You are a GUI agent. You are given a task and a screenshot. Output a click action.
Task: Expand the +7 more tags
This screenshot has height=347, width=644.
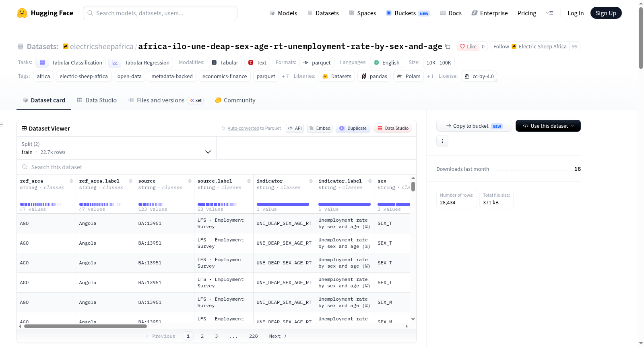click(x=285, y=76)
